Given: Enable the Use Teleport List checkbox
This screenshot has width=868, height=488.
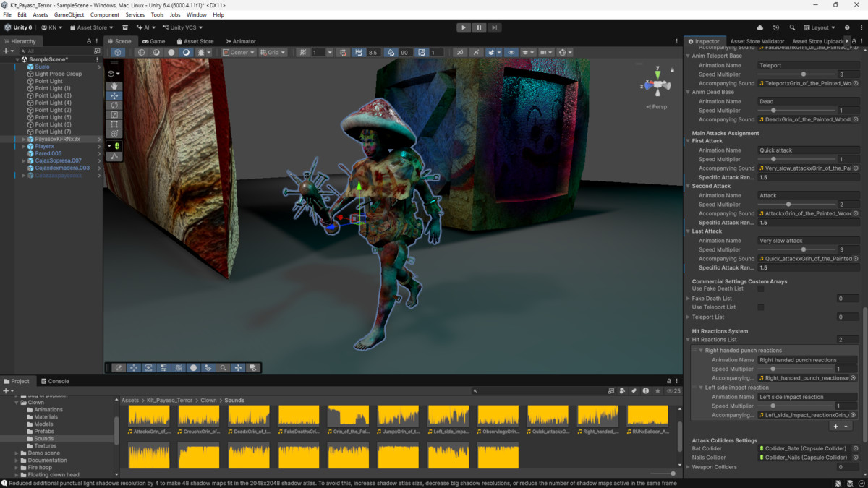Looking at the screenshot, I should pos(761,307).
